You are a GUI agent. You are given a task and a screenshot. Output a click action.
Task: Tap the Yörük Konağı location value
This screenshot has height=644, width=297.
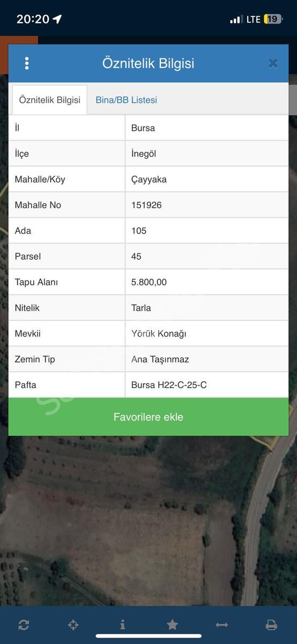[x=159, y=334]
